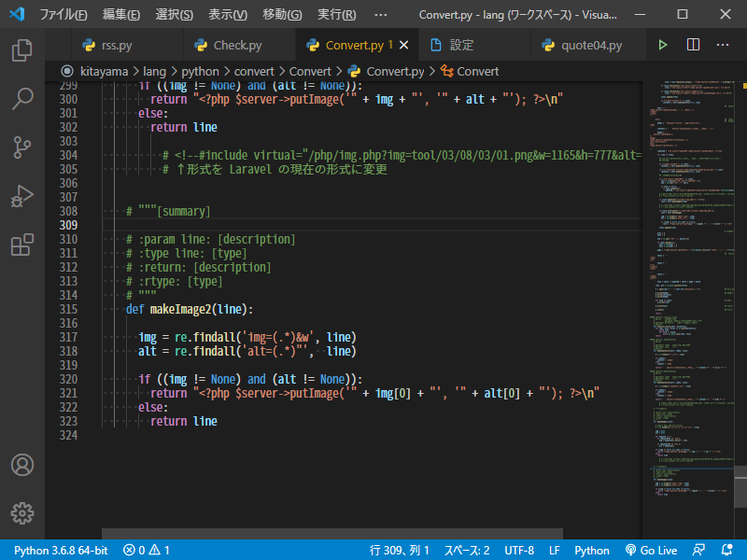Open the Source Control view
Screen dimensions: 747x560
click(x=22, y=147)
